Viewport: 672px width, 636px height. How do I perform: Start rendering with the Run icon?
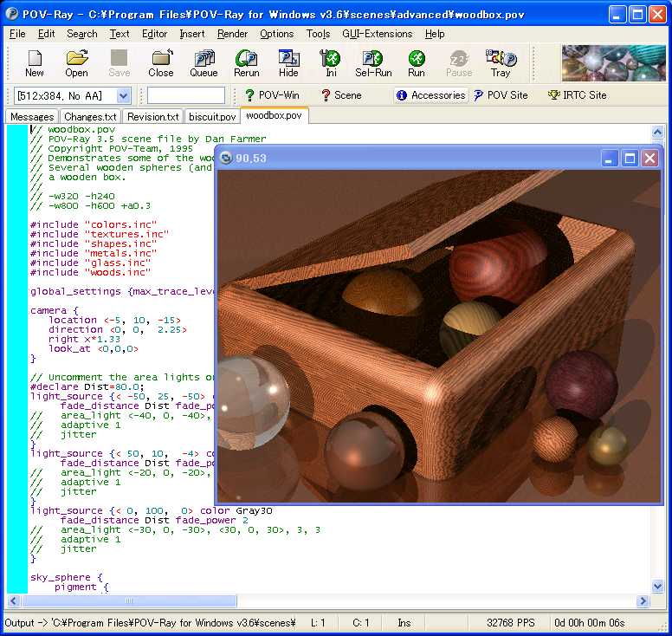pos(417,63)
